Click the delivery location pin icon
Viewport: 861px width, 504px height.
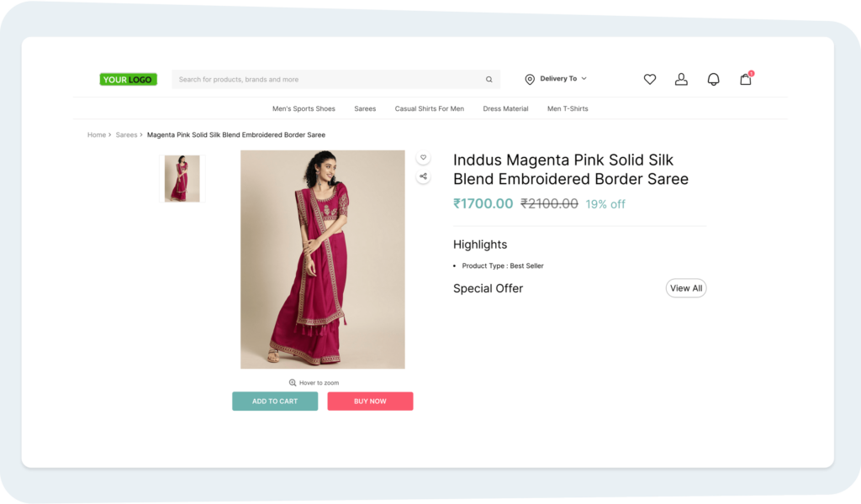point(530,80)
